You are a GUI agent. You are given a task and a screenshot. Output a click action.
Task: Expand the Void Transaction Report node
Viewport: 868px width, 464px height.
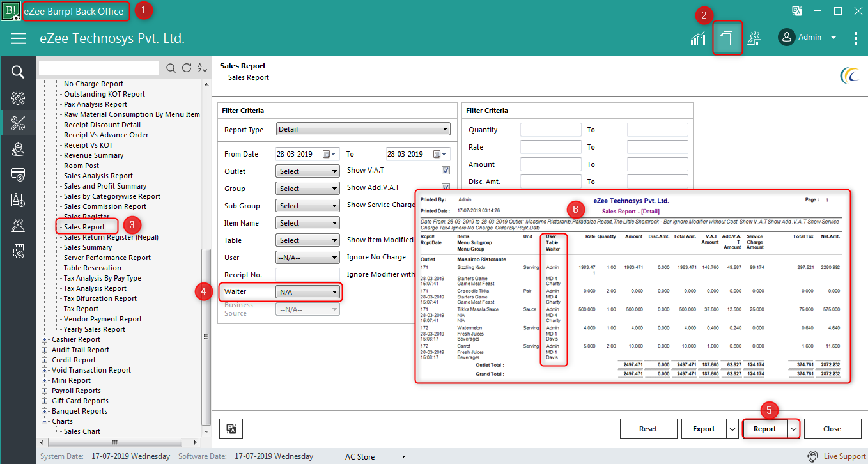point(45,370)
